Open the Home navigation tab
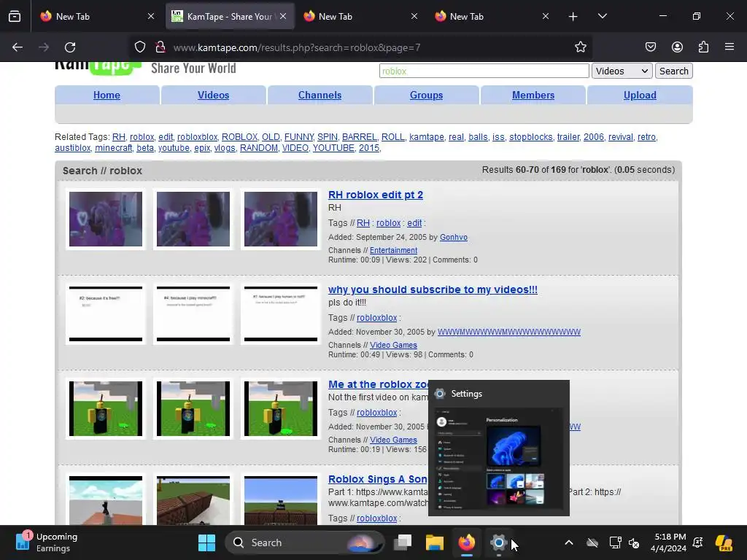747x560 pixels. click(x=107, y=96)
